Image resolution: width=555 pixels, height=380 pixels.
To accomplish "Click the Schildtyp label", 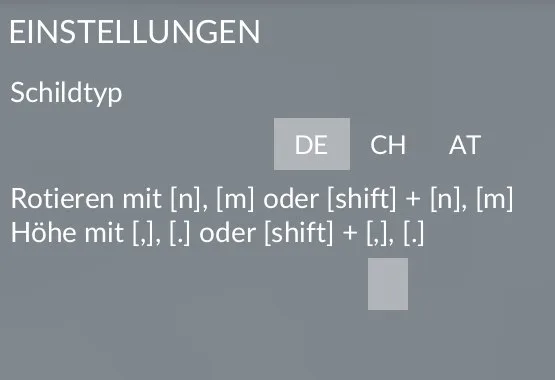I will tap(66, 93).
